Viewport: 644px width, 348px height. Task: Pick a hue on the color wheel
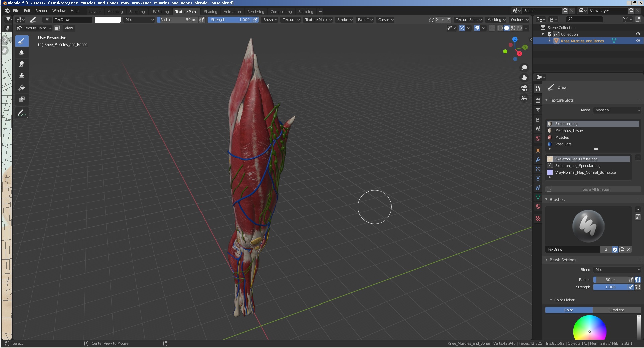tap(590, 328)
